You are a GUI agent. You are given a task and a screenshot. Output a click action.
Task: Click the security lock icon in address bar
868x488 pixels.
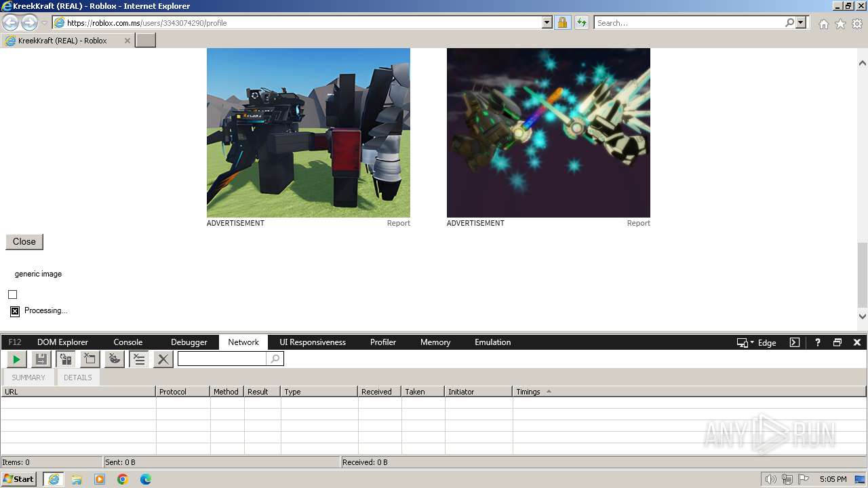click(x=562, y=22)
